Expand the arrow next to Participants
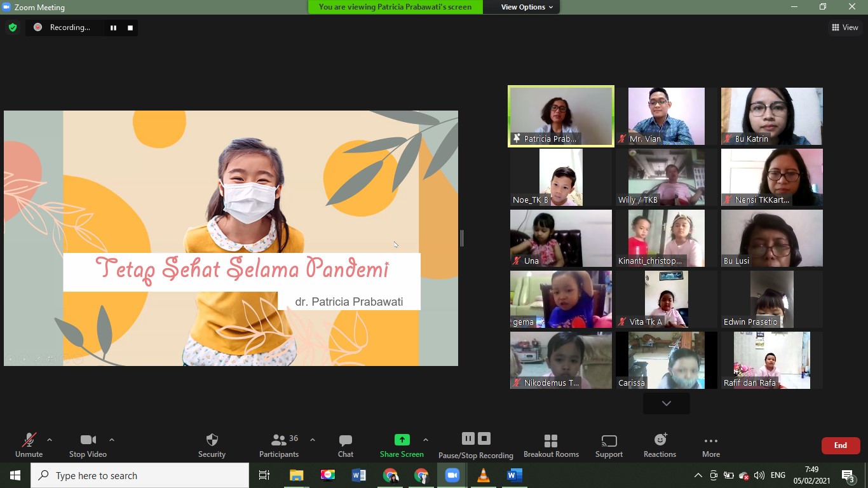Screen dimensions: 868x488 313,440
